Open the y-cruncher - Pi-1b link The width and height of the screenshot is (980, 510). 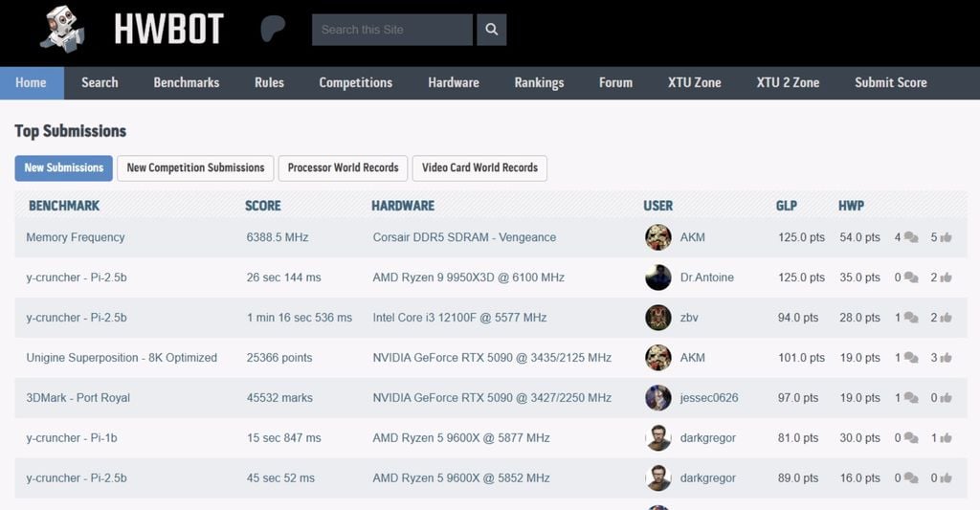72,438
